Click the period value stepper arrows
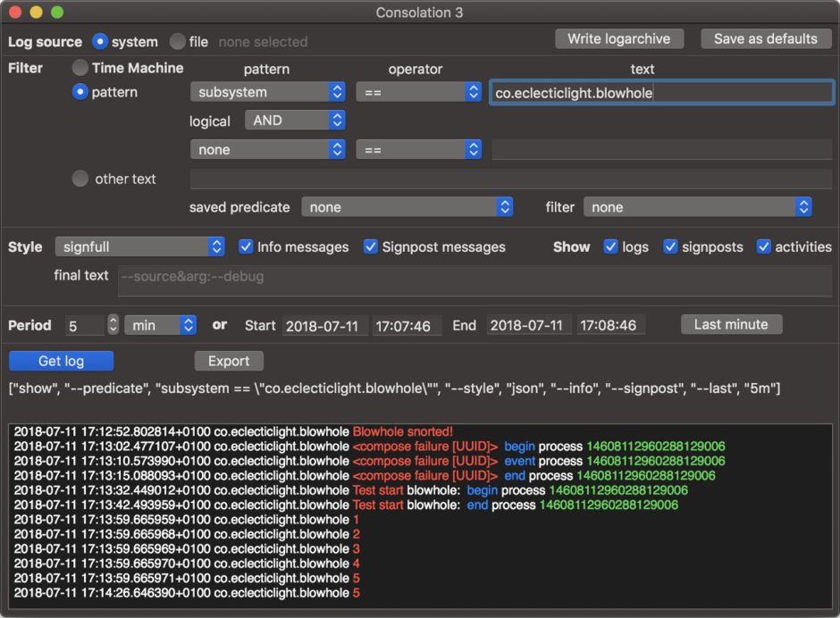Screen dimensions: 840x618 point(113,325)
